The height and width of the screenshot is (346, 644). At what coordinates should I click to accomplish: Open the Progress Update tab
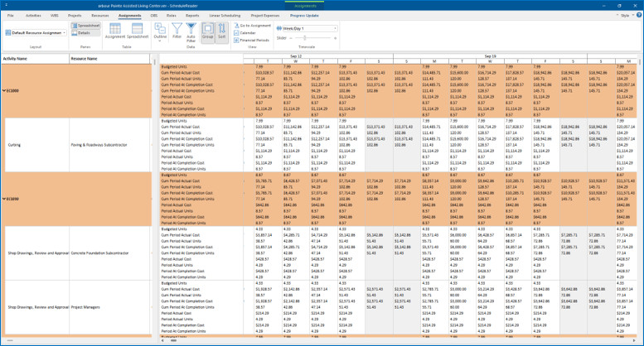click(x=304, y=16)
